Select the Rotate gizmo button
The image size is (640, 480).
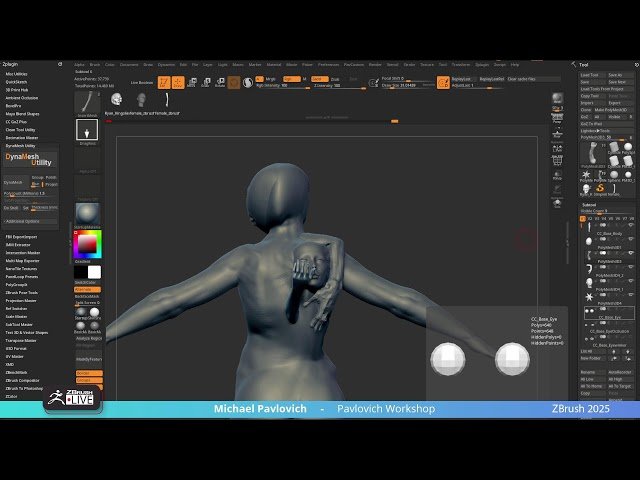coord(220,82)
